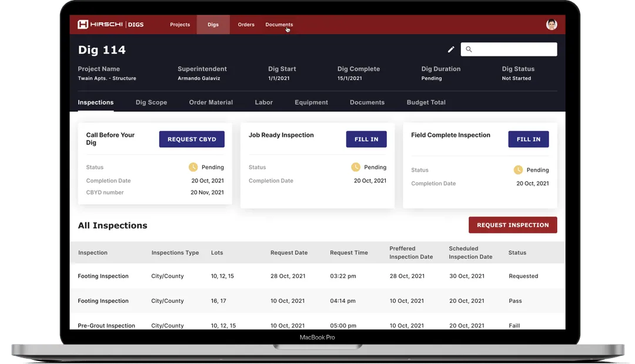635x364 pixels.
Task: Click the magnifier icon in the search field
Action: coord(469,49)
